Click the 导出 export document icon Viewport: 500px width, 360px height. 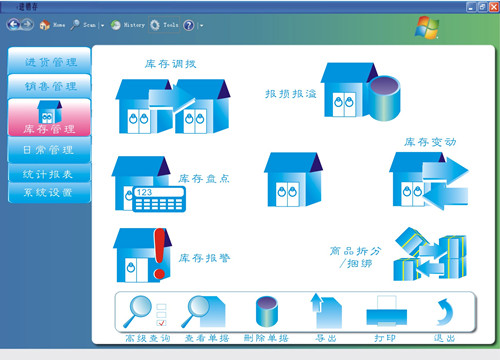click(326, 311)
